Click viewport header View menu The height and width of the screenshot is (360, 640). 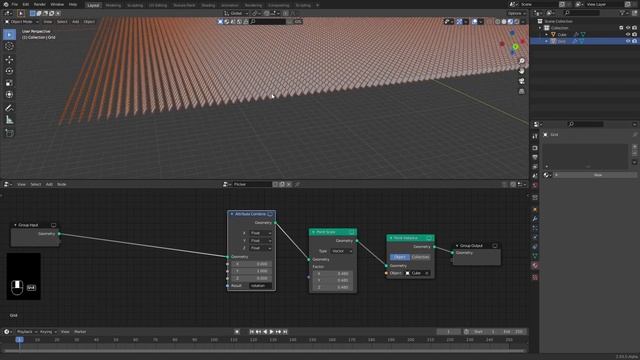[48, 22]
